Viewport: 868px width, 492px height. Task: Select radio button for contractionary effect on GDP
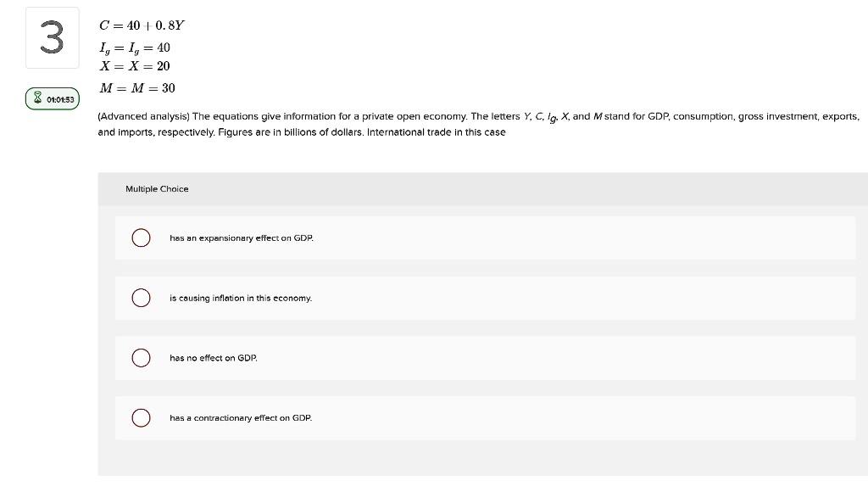142,417
